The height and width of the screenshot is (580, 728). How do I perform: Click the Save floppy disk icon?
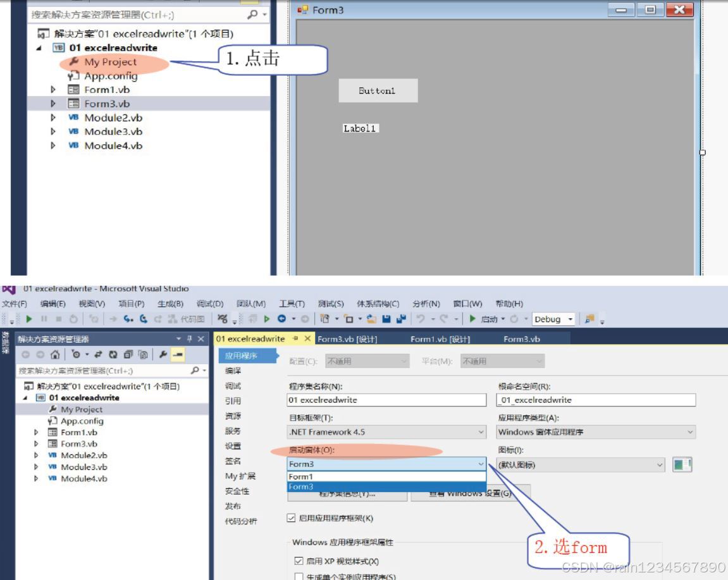click(386, 319)
